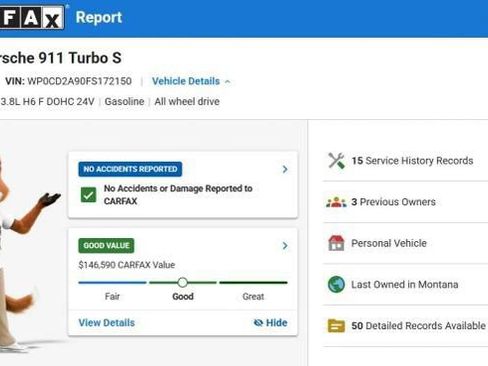Click the Fair label under slider
The height and width of the screenshot is (366, 488).
pos(112,296)
